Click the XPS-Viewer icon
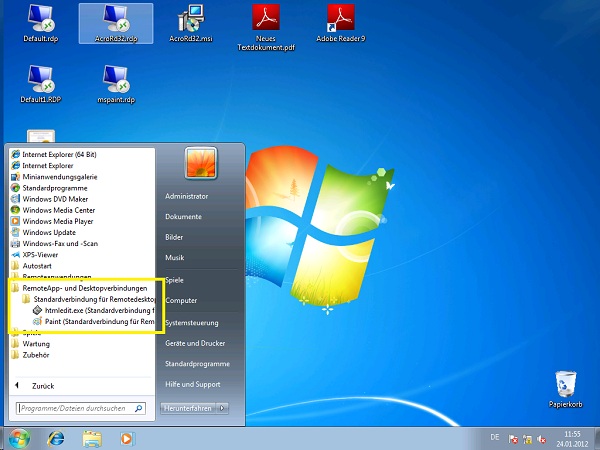 [x=15, y=254]
